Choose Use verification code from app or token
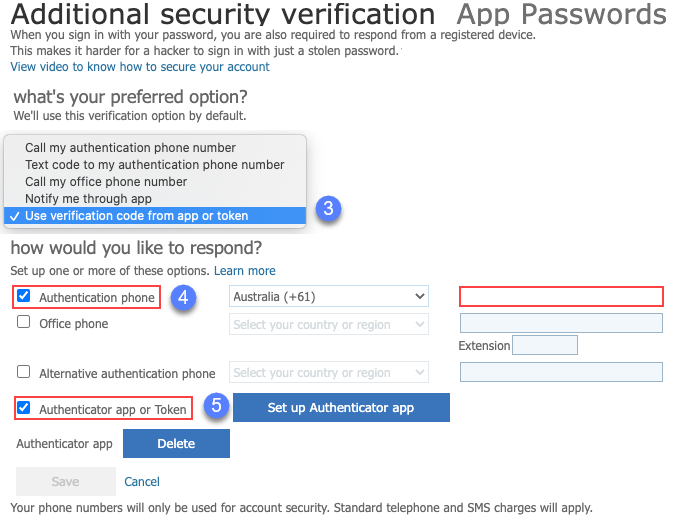 pos(136,216)
